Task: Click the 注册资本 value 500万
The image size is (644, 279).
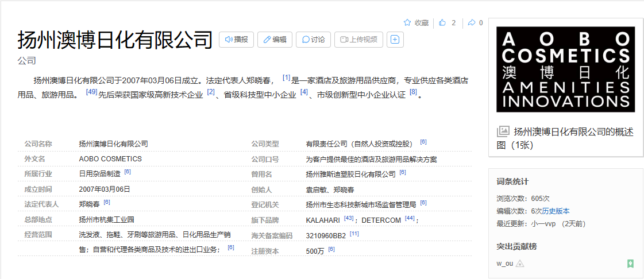Action: point(315,251)
